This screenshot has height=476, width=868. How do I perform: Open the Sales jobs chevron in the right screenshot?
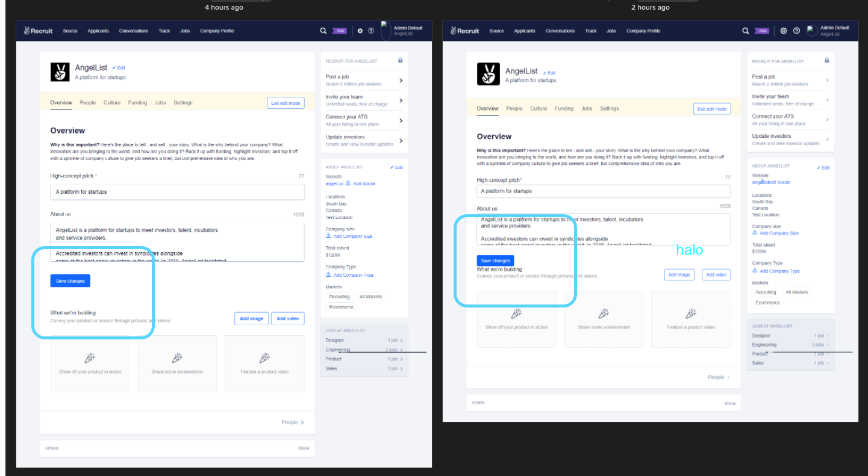(828, 363)
